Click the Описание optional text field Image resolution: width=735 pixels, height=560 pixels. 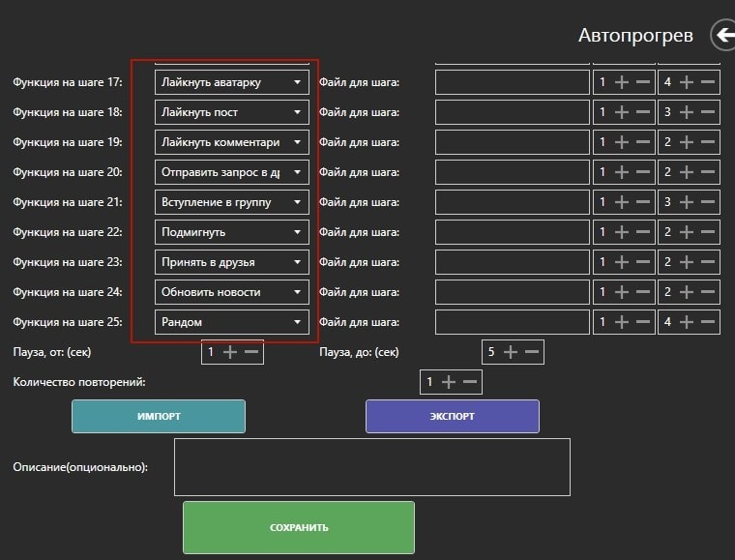click(371, 466)
